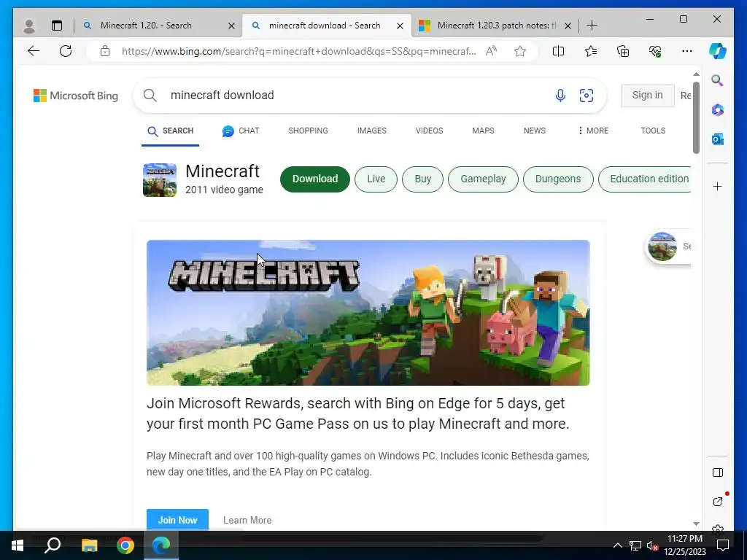
Task: Open the Windows Start menu
Action: point(18,545)
